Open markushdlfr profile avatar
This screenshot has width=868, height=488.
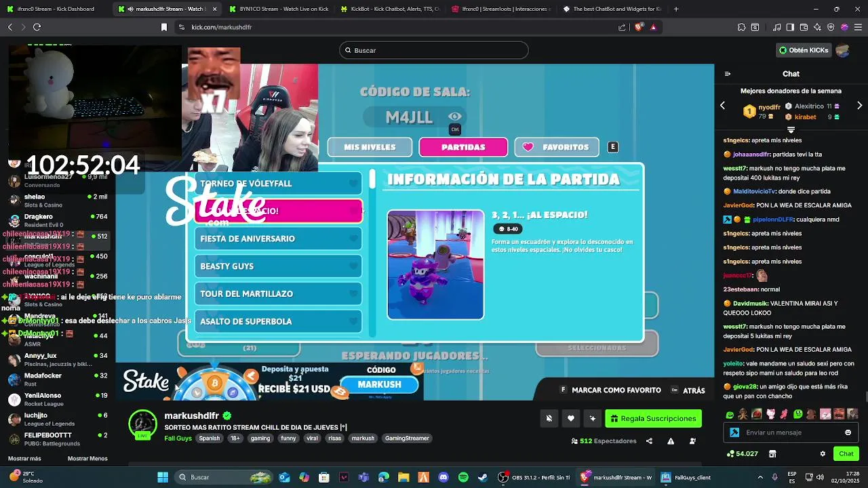tap(142, 424)
